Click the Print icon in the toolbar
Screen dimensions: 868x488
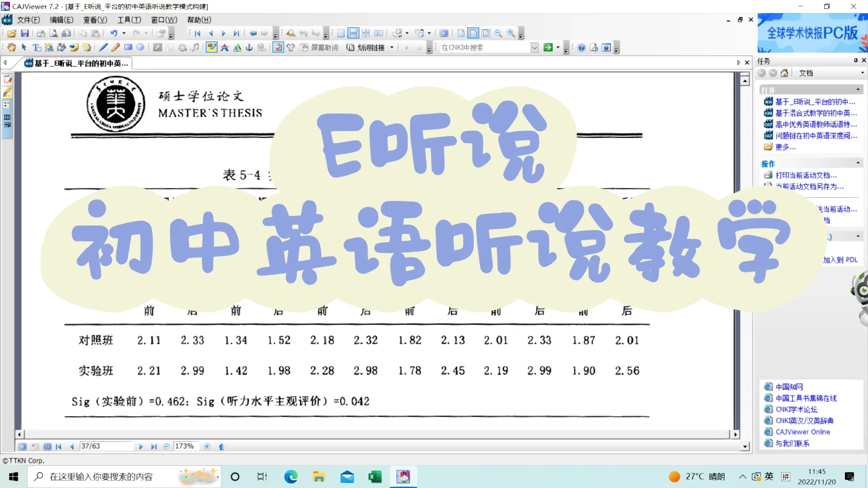[x=41, y=33]
